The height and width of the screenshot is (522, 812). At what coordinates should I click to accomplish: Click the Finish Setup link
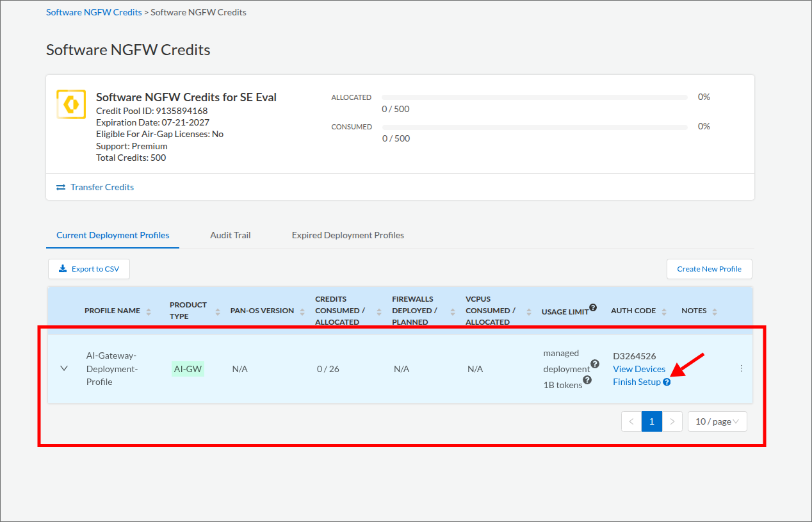click(x=637, y=382)
